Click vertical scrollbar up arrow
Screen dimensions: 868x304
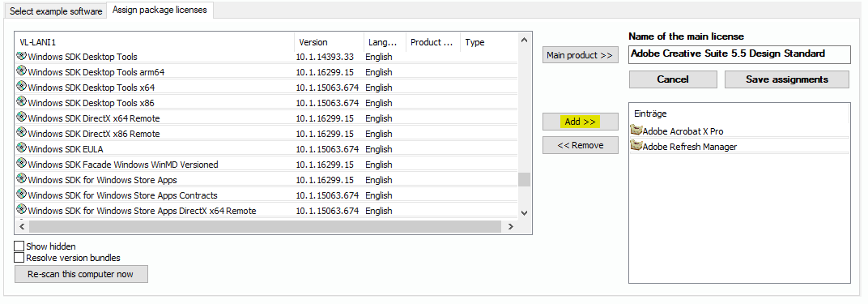524,39
